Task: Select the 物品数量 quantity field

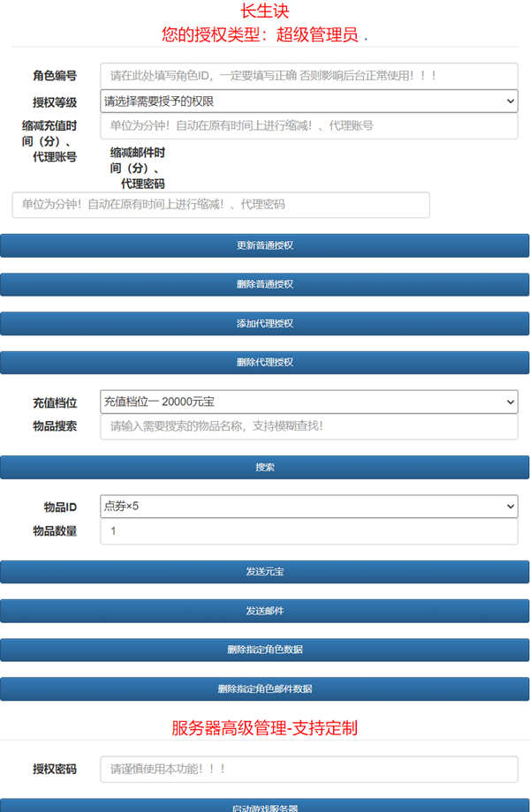Action: point(308,531)
